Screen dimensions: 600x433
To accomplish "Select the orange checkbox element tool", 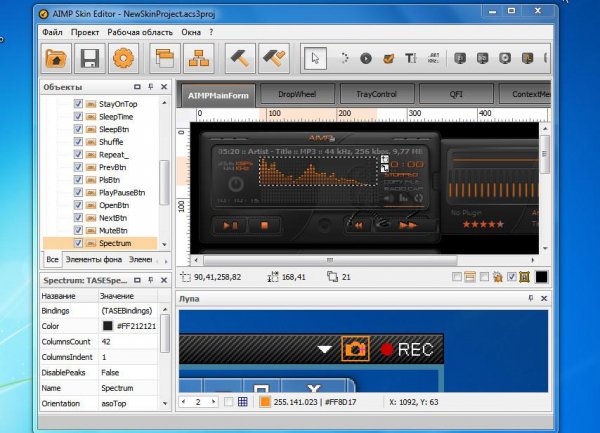I will [388, 59].
